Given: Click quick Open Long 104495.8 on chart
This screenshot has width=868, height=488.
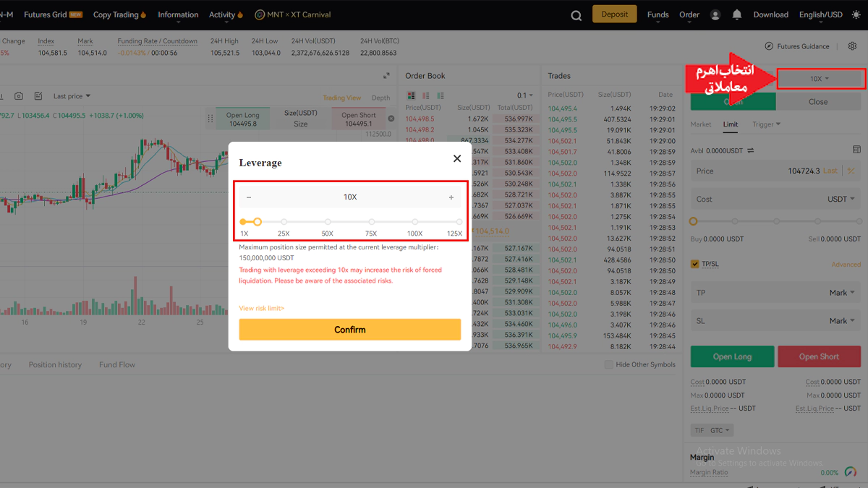Looking at the screenshot, I should 242,119.
